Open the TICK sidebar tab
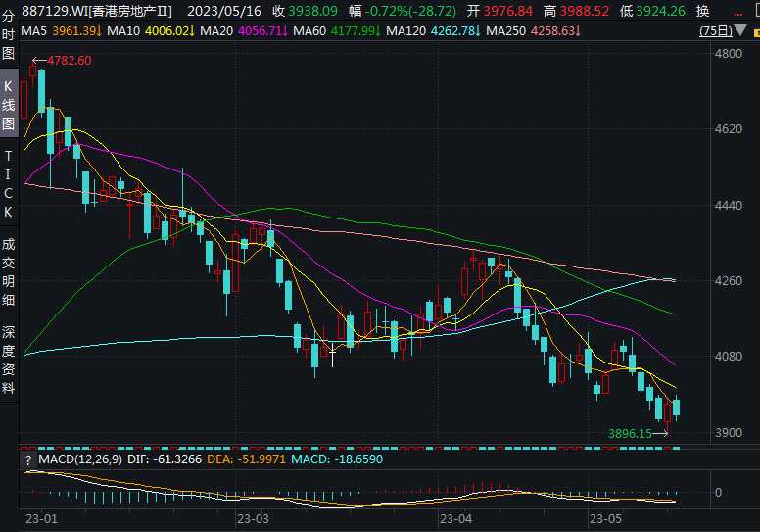This screenshot has height=532, width=760. [x=8, y=184]
